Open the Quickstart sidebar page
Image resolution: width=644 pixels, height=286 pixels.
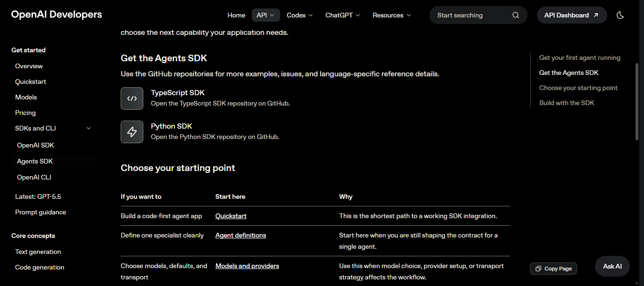[x=31, y=82]
